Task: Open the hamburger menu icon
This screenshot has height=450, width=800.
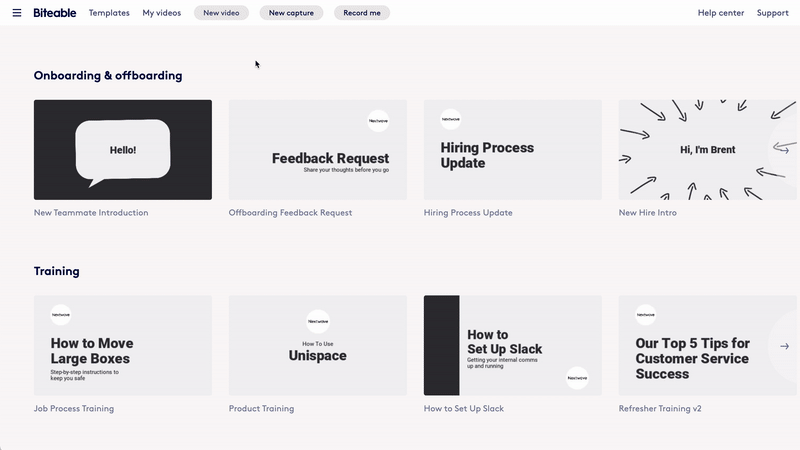Action: tap(16, 13)
